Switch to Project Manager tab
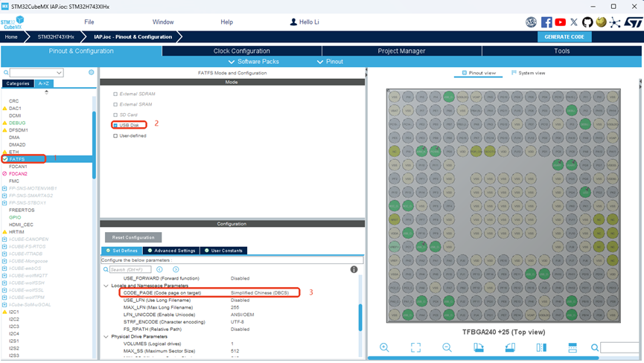Viewport: 644px width, 363px height. (402, 51)
